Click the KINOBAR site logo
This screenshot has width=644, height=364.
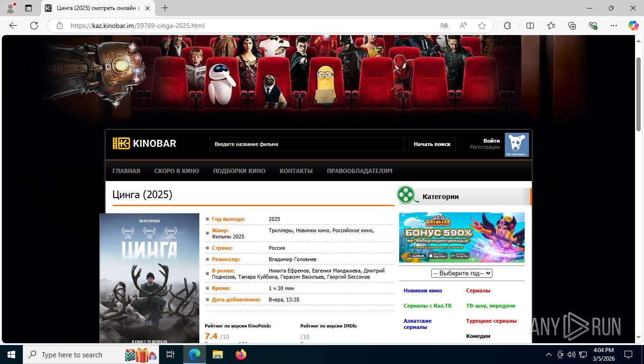[144, 144]
